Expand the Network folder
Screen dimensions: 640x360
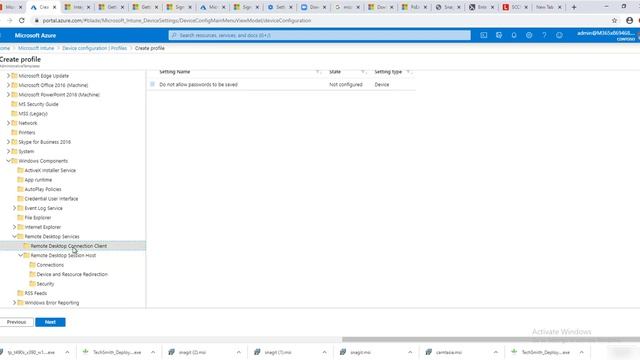click(8, 123)
